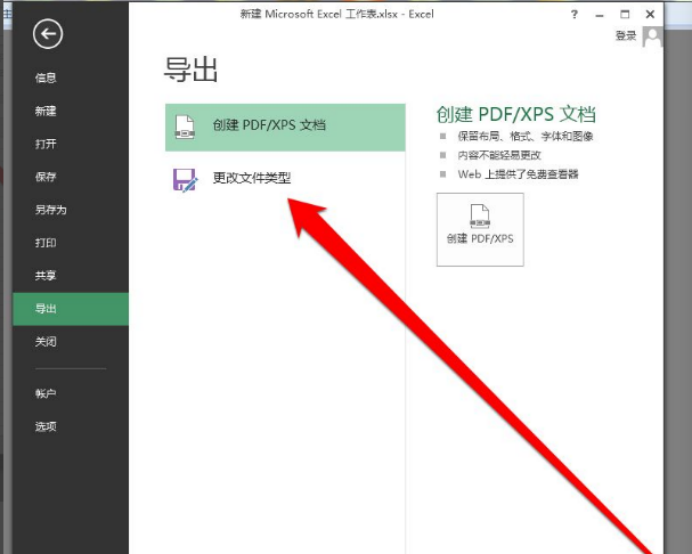Open 帐户 settings
The height and width of the screenshot is (554, 692).
coord(46,393)
